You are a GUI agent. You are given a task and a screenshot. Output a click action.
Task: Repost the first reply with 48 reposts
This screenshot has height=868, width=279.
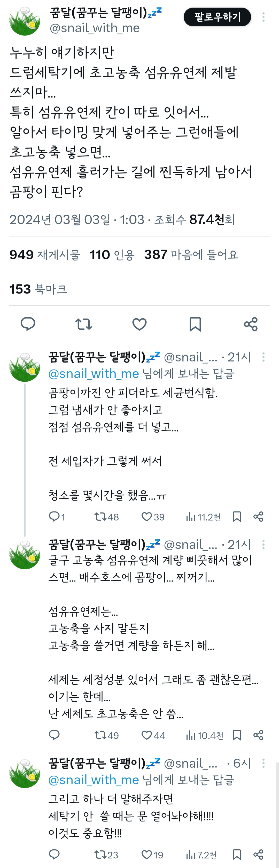tap(106, 517)
